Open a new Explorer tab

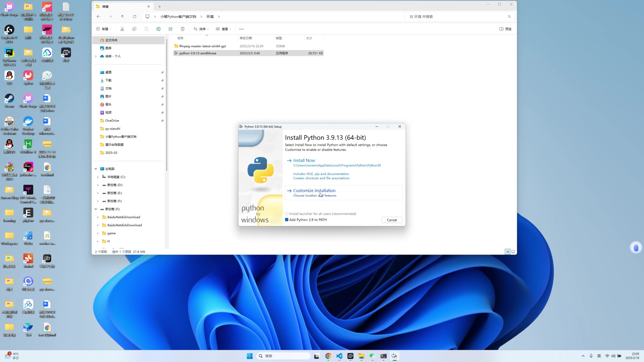[159, 7]
